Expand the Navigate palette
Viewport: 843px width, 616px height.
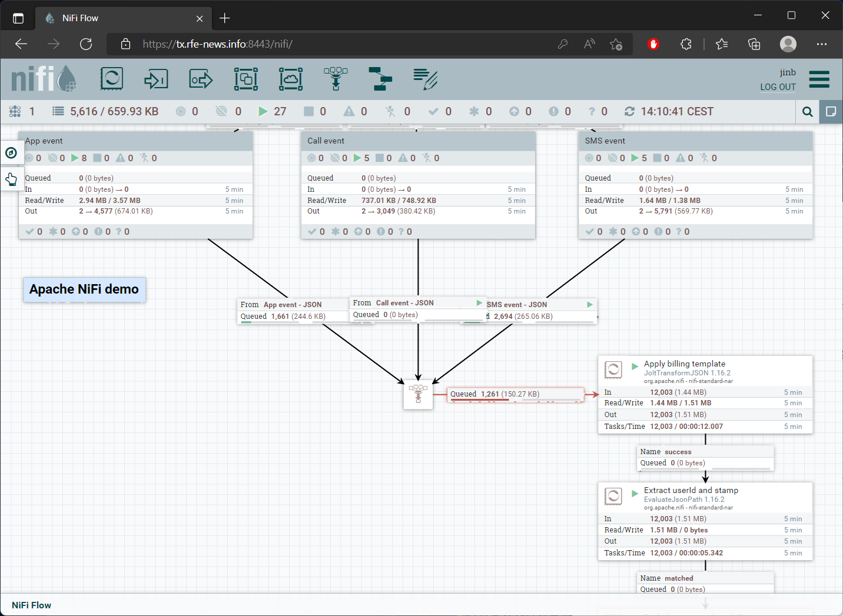point(11,153)
